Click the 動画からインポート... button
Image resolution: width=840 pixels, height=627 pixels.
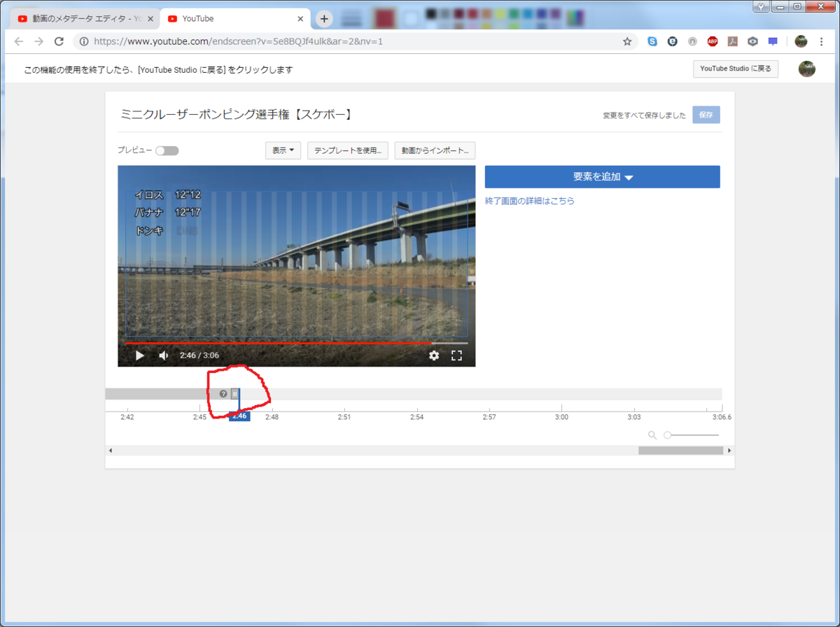pyautogui.click(x=435, y=150)
